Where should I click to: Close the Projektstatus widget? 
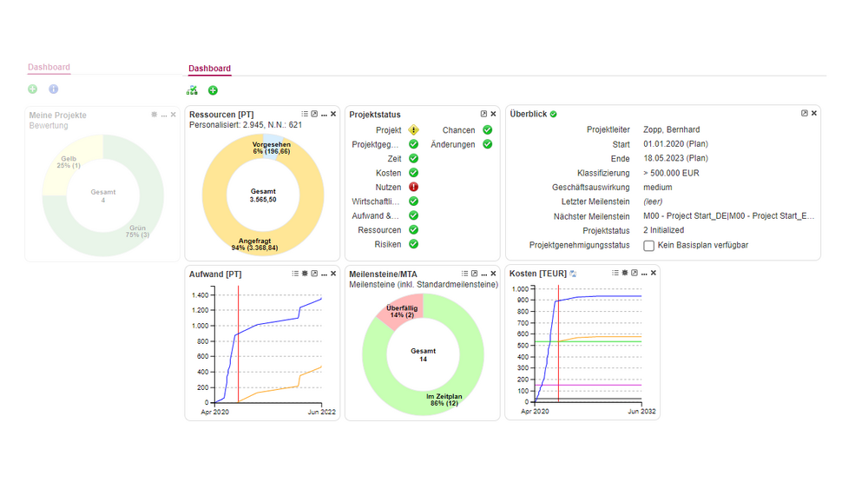493,114
